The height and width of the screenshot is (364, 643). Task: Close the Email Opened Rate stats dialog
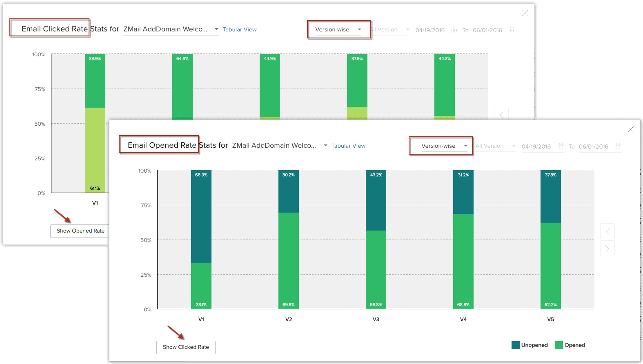(x=631, y=129)
